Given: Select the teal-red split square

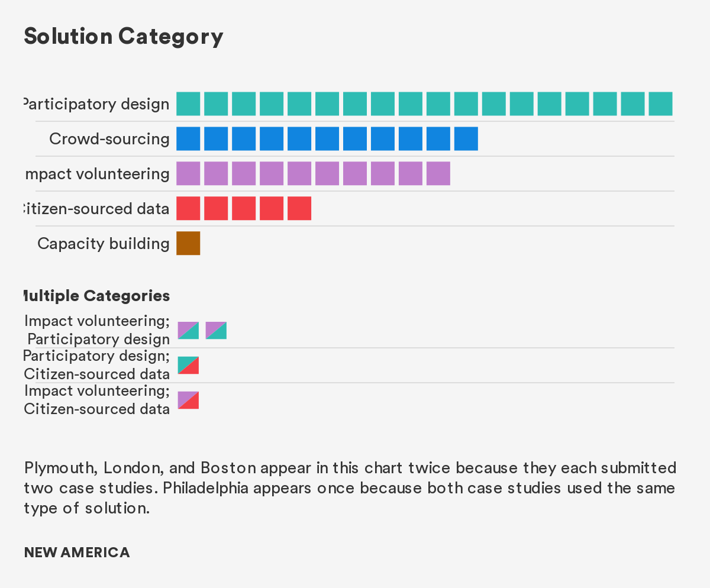Looking at the screenshot, I should click(x=188, y=366).
